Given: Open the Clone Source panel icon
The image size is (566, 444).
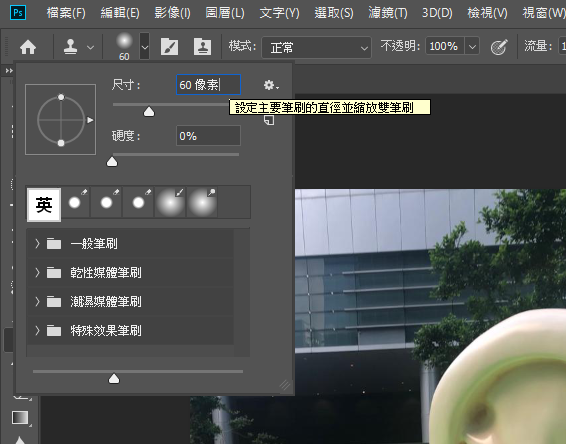Looking at the screenshot, I should pyautogui.click(x=203, y=47).
